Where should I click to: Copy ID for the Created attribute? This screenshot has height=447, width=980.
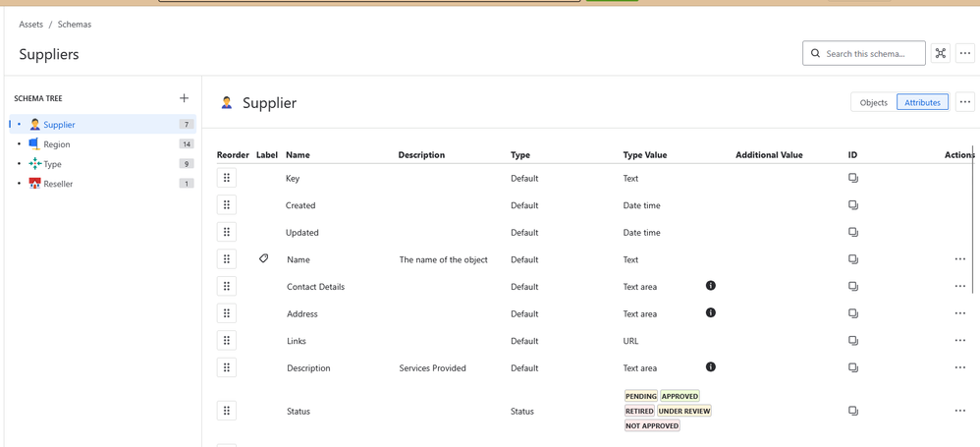[x=853, y=205]
